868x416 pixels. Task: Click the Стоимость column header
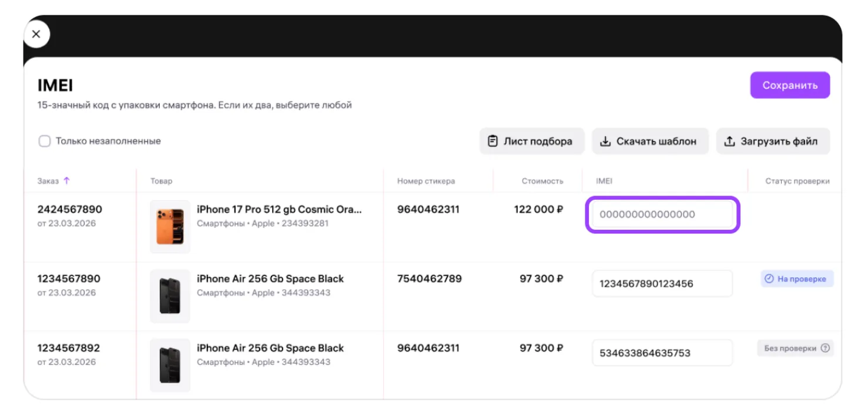[542, 181]
